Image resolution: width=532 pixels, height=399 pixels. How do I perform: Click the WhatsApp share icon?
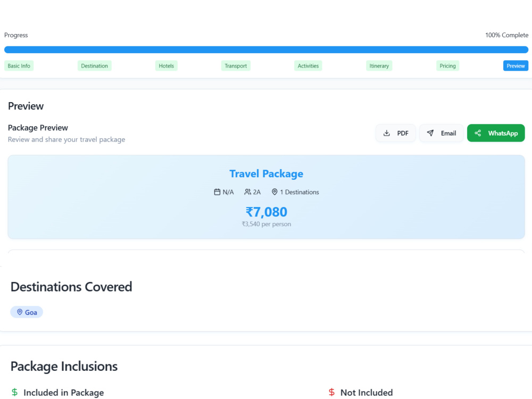coord(478,133)
